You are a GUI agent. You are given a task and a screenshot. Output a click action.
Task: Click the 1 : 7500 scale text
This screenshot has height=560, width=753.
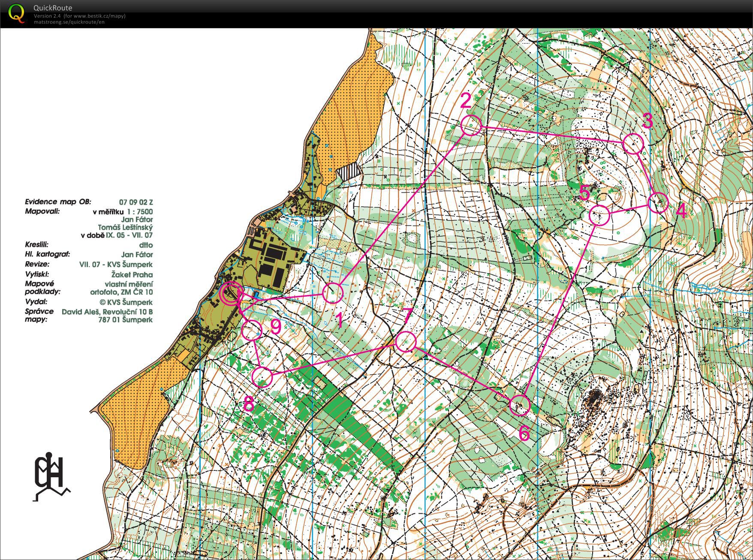(140, 211)
